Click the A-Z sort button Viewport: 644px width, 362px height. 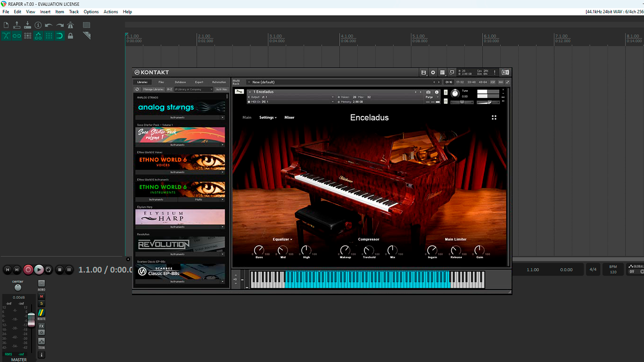pyautogui.click(x=169, y=89)
